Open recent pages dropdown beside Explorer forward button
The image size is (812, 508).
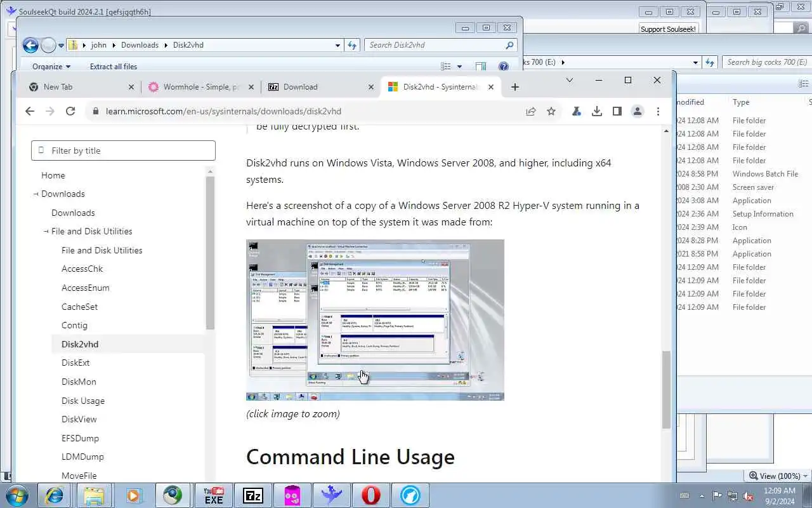tap(62, 45)
